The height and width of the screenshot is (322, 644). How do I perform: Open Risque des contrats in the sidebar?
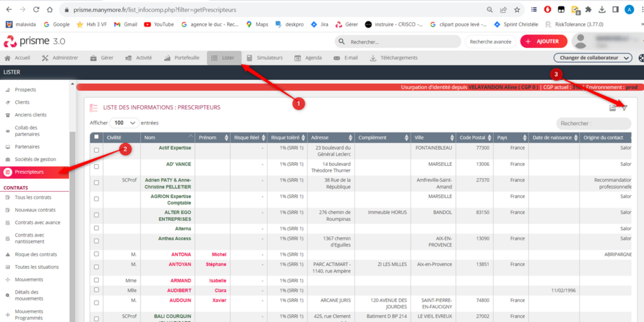(x=35, y=255)
